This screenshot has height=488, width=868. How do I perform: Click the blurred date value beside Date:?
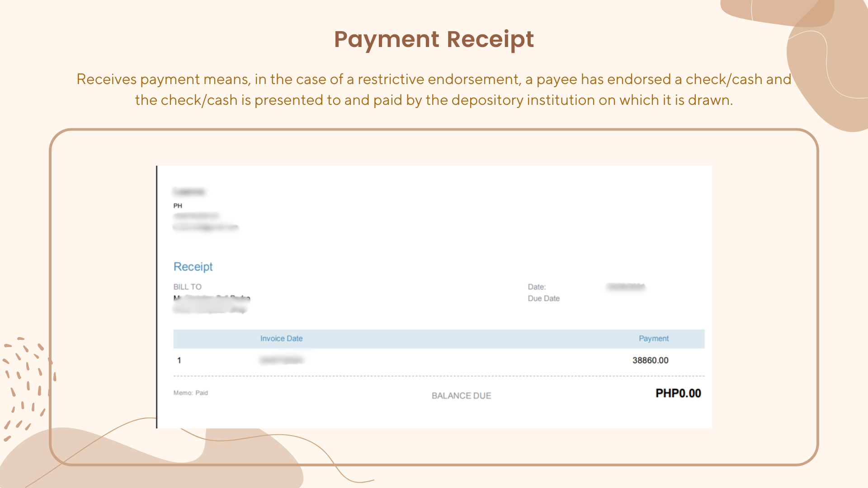626,287
